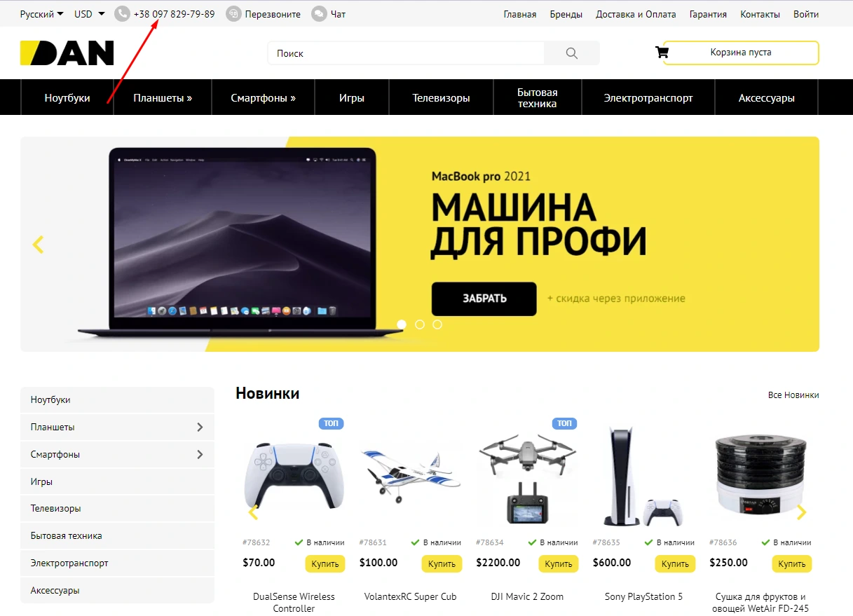Viewport: 853px width, 616px height.
Task: Open the USD currency dropdown
Action: 90,14
